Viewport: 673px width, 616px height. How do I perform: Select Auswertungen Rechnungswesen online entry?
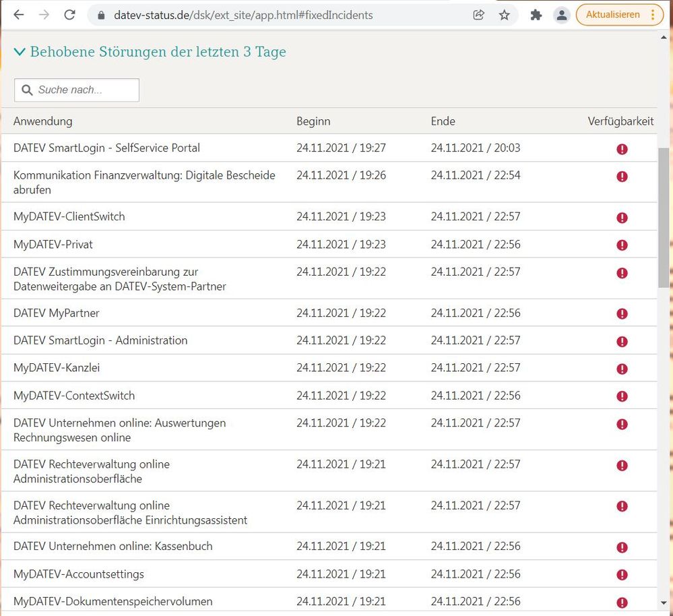[119, 430]
